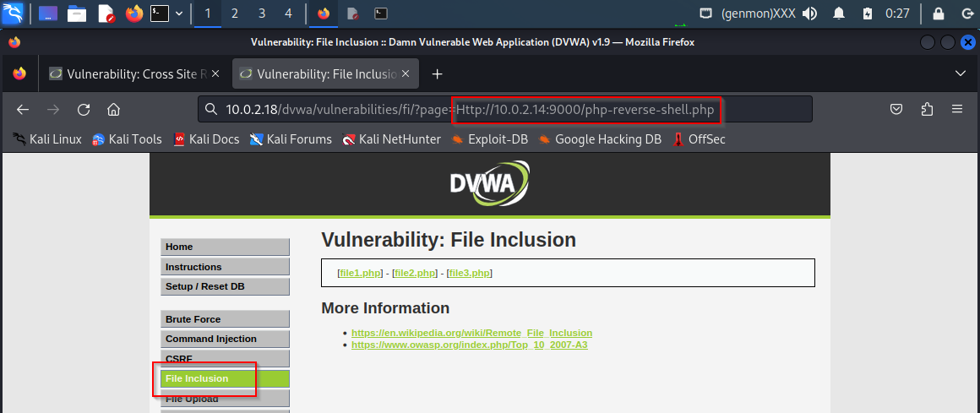Lock the screen with padlock icon

pos(938,14)
